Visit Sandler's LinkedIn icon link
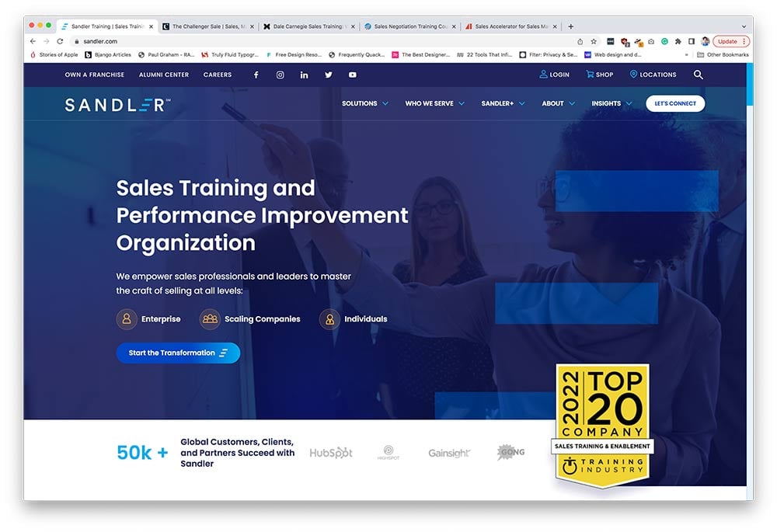 tap(305, 75)
